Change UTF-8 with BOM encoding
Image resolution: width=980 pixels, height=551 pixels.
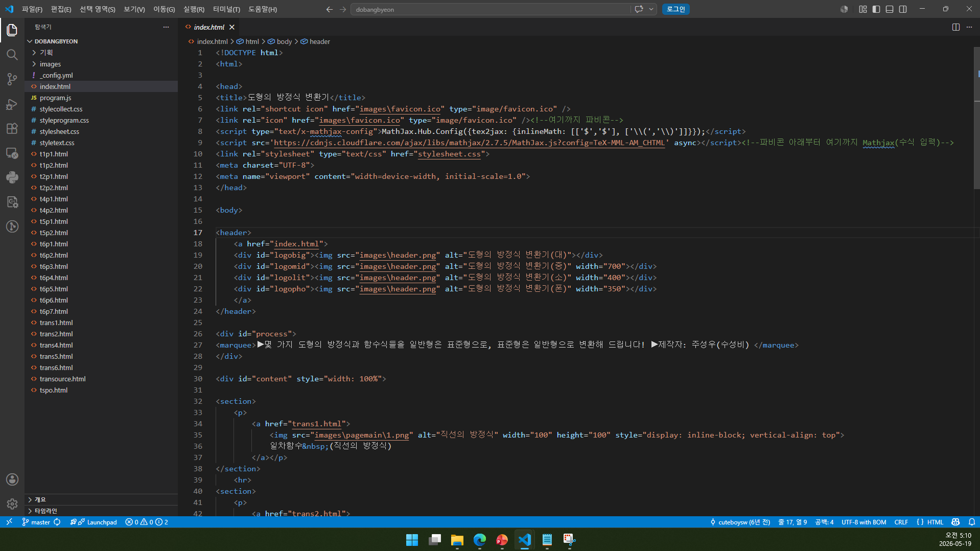pyautogui.click(x=864, y=522)
